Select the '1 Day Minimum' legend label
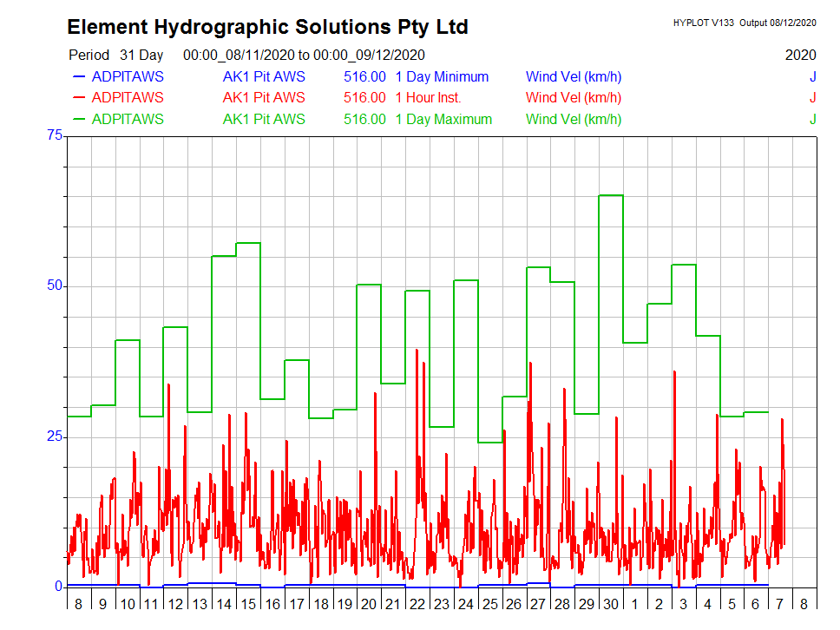 (x=442, y=76)
